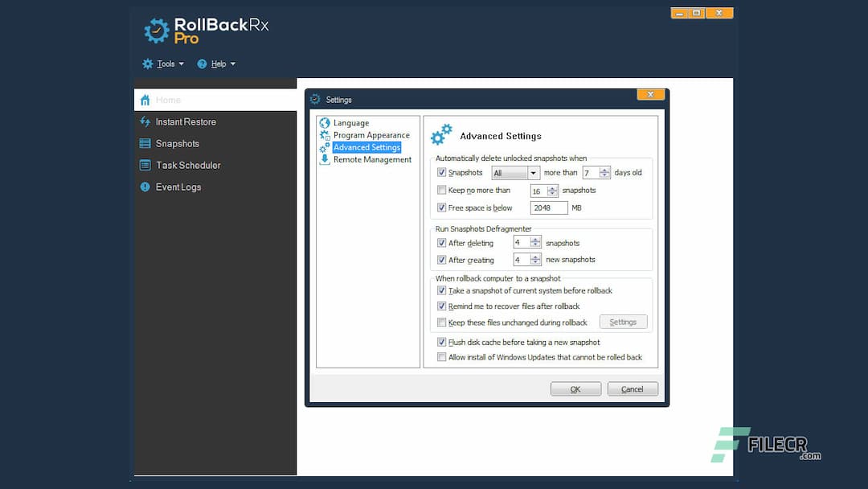The width and height of the screenshot is (868, 489).
Task: Select the Home navigation item
Action: [x=161, y=100]
